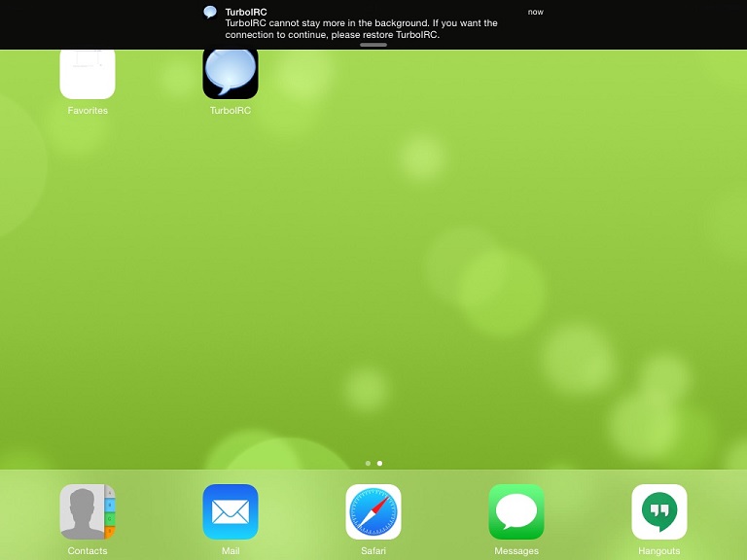747x560 pixels.
Task: Click the 'TurboIRC' label under app icon
Action: [231, 111]
